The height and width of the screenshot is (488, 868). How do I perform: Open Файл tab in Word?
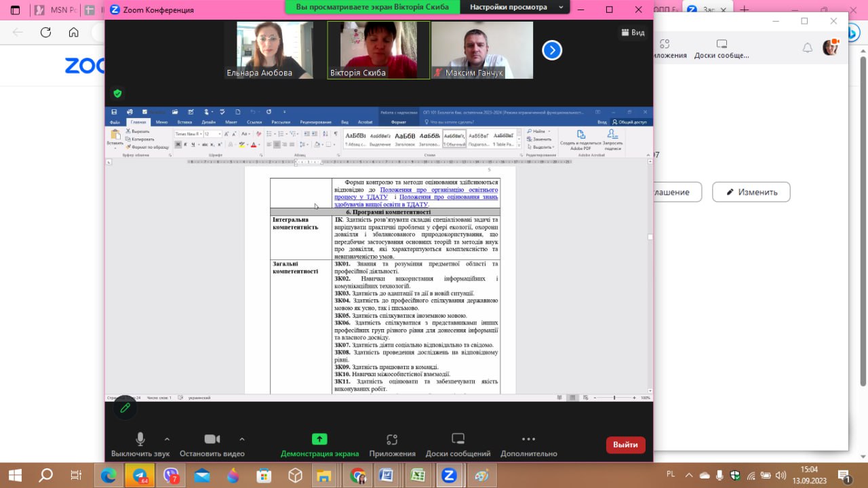click(x=115, y=122)
